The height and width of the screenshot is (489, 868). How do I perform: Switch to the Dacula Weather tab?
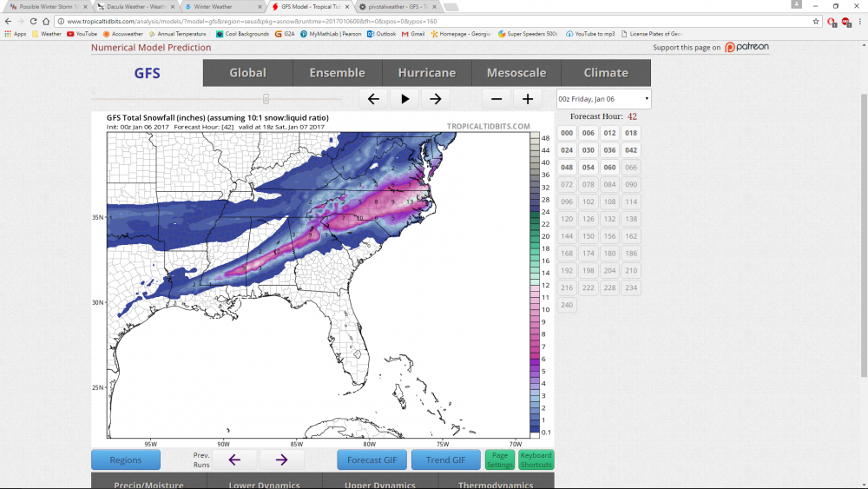(x=136, y=7)
